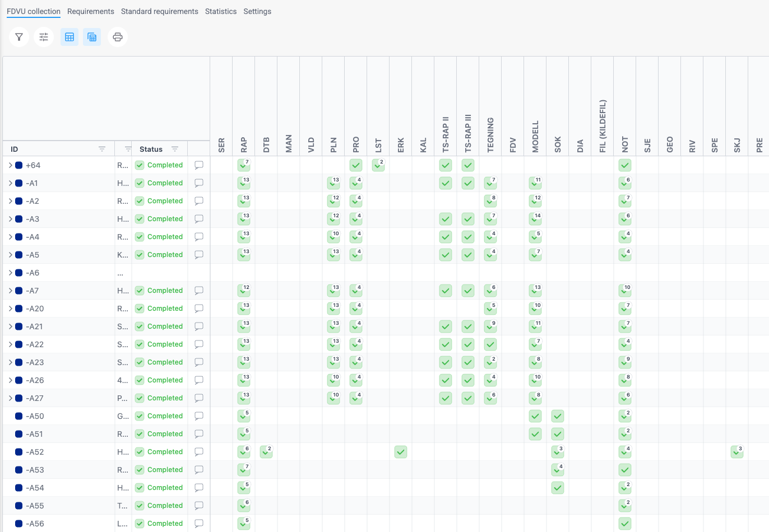The width and height of the screenshot is (769, 532).
Task: Expand row -A1
Action: point(10,183)
